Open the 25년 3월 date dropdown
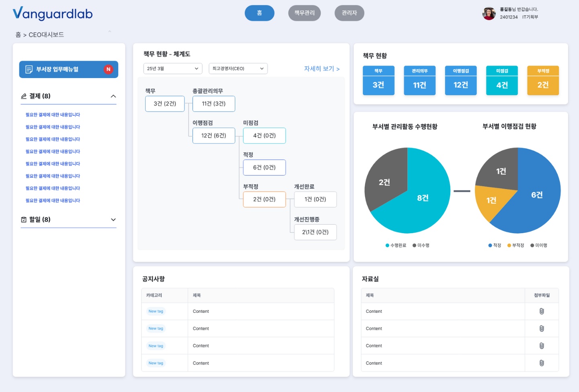 pos(173,68)
